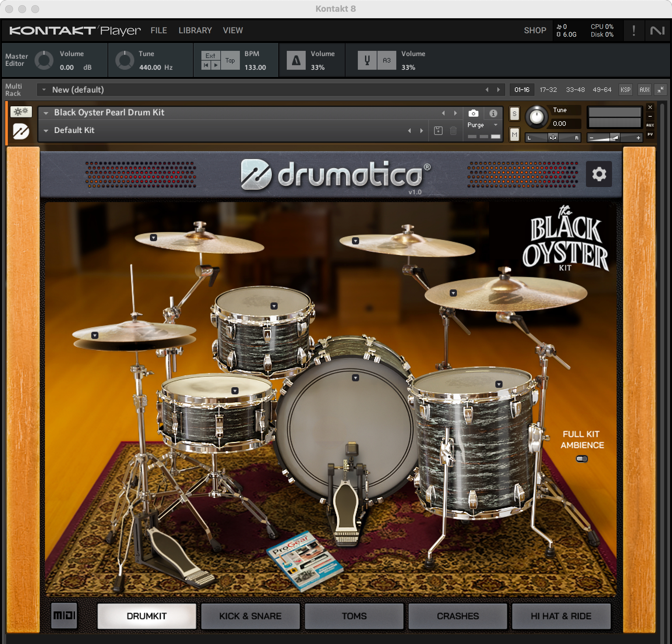
Task: Go to previous instrument arrow for Black Oyster Pearl
Action: 443,113
